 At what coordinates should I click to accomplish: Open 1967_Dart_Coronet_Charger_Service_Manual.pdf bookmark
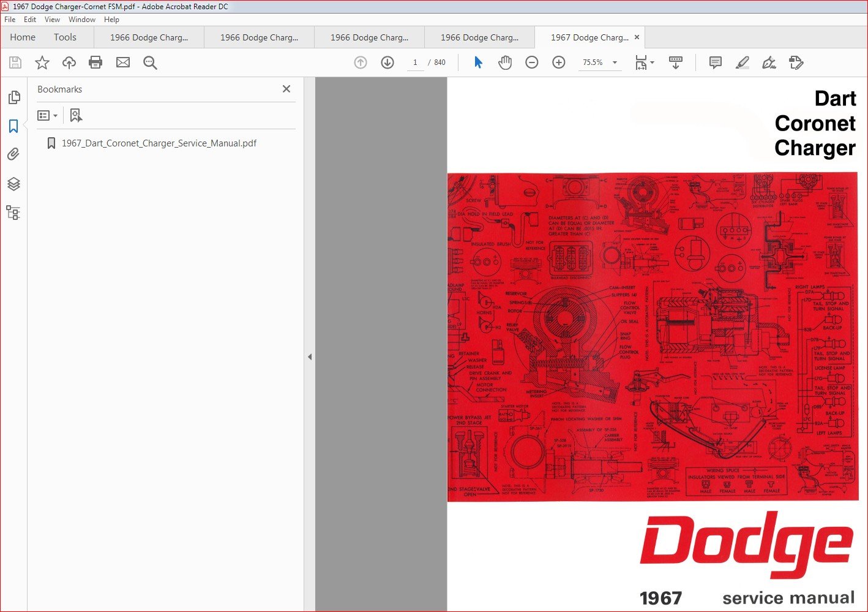click(x=159, y=143)
